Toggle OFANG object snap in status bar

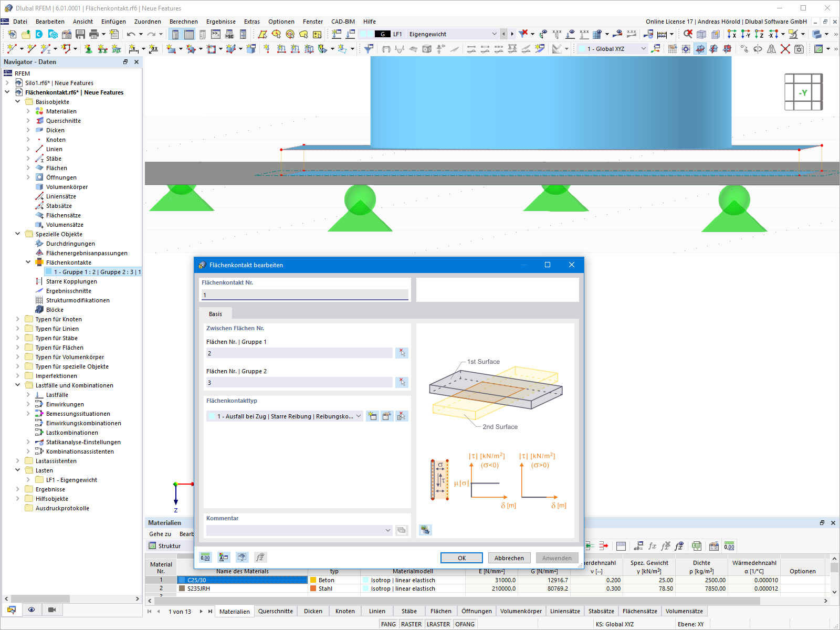point(465,624)
